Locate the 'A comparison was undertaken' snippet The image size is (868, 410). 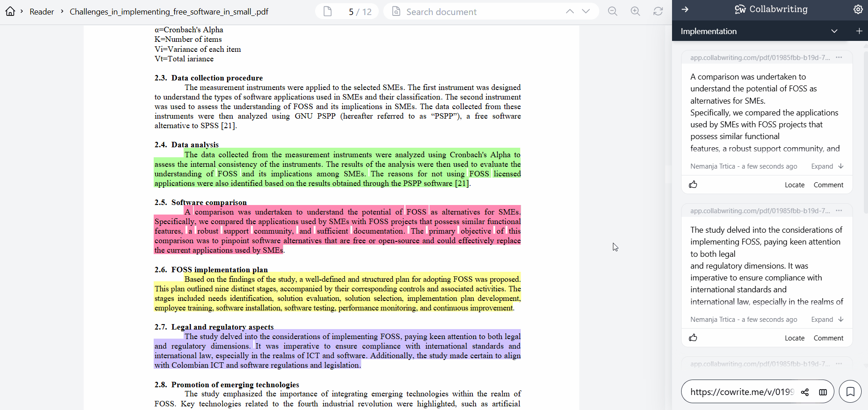click(794, 185)
